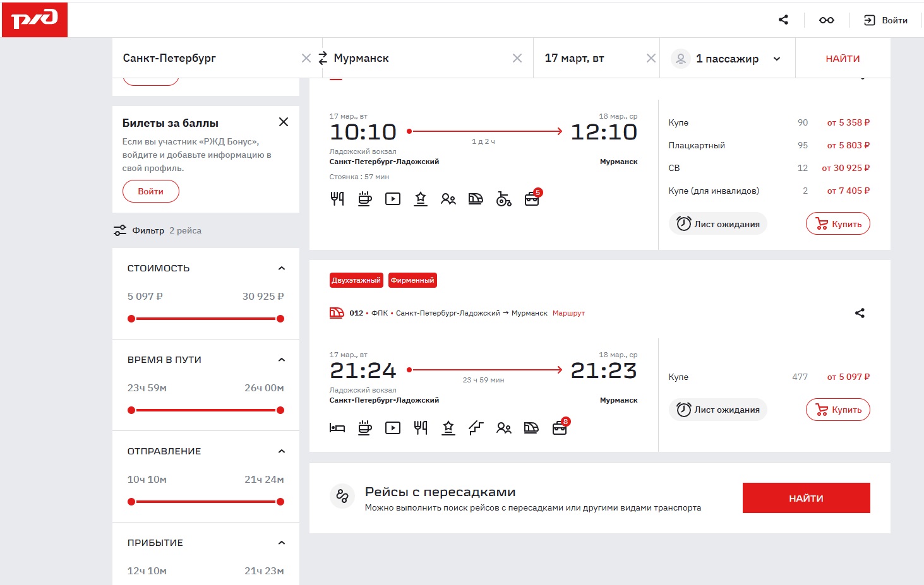Collapse the ПРИБЫТИЕ filter section
The image size is (924, 585).
pos(282,543)
